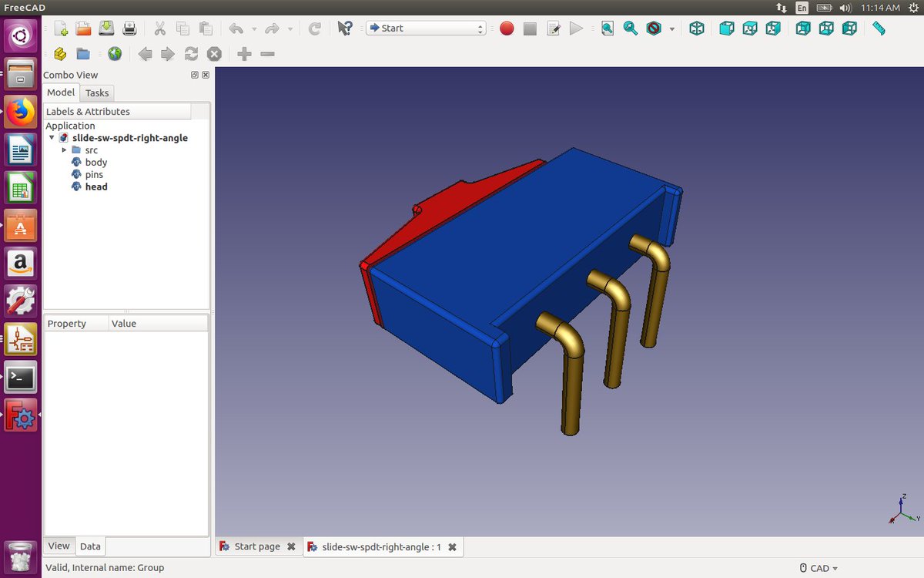Open the undo history dropdown arrow
Image resolution: width=924 pixels, height=578 pixels.
click(x=254, y=29)
